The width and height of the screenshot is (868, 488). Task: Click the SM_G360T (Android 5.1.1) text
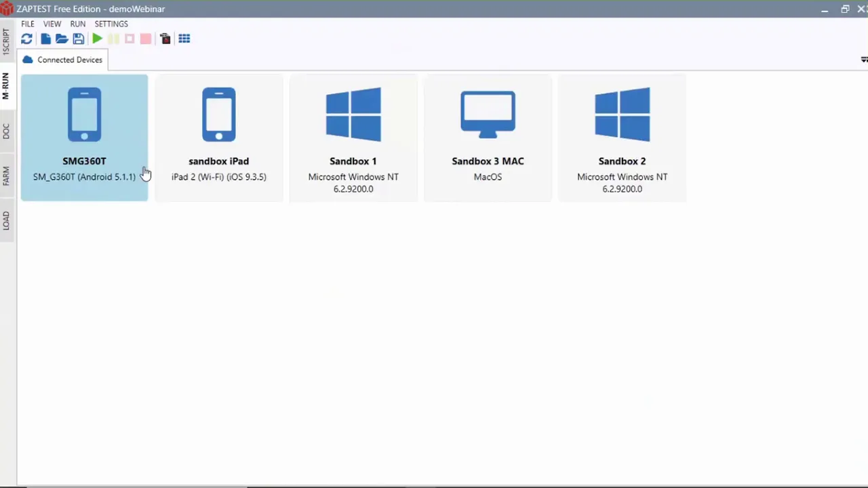(x=84, y=177)
